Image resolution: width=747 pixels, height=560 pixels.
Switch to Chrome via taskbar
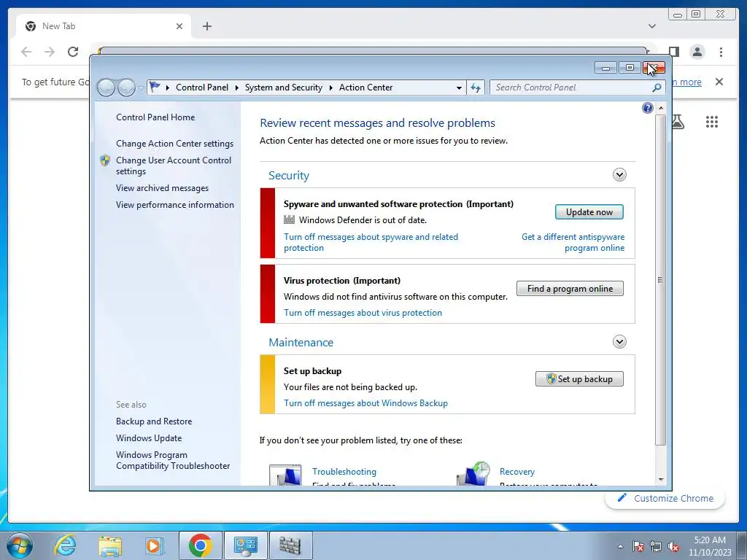pos(200,545)
